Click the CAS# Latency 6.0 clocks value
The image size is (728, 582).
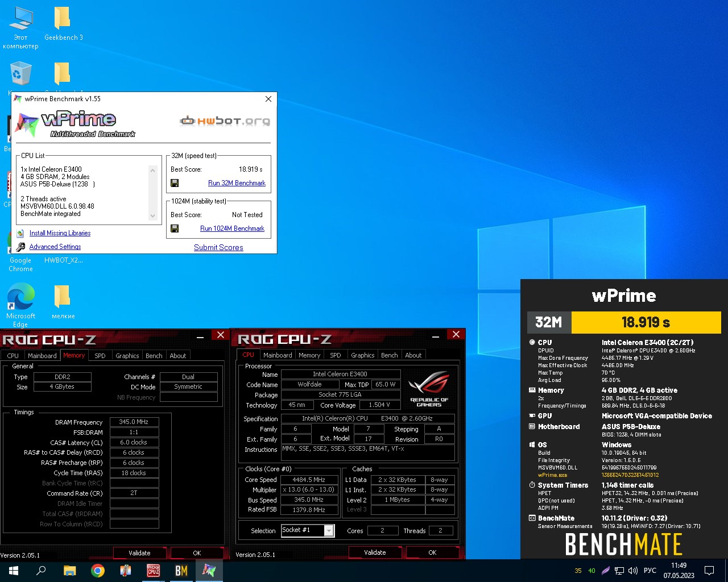(x=134, y=442)
